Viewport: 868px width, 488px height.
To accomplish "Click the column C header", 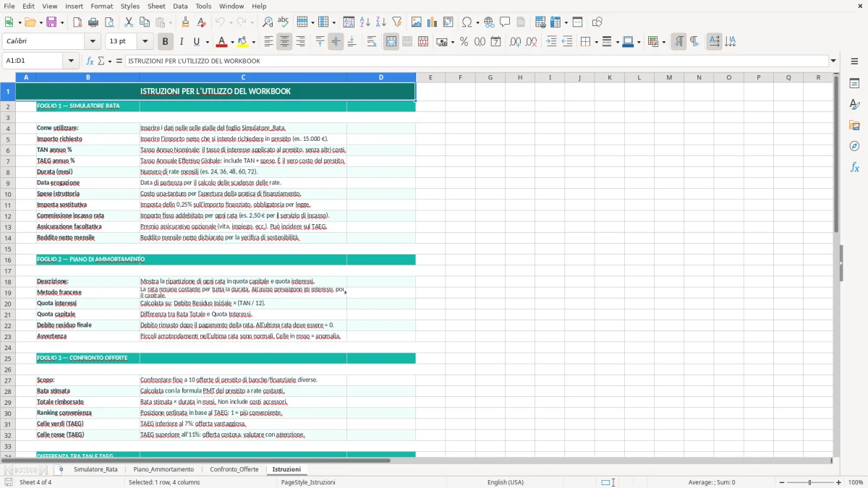I will pyautogui.click(x=243, y=77).
